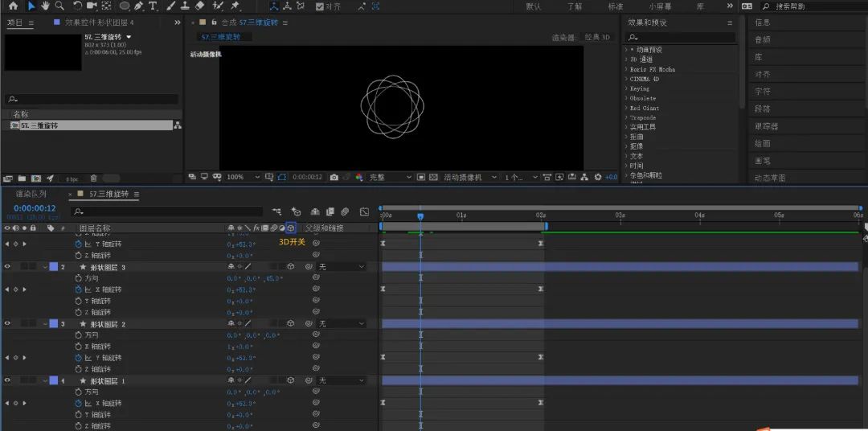Screen dimensions: 868x431
Task: Open the 活动摄像机 3D view dropdown
Action: coord(469,177)
